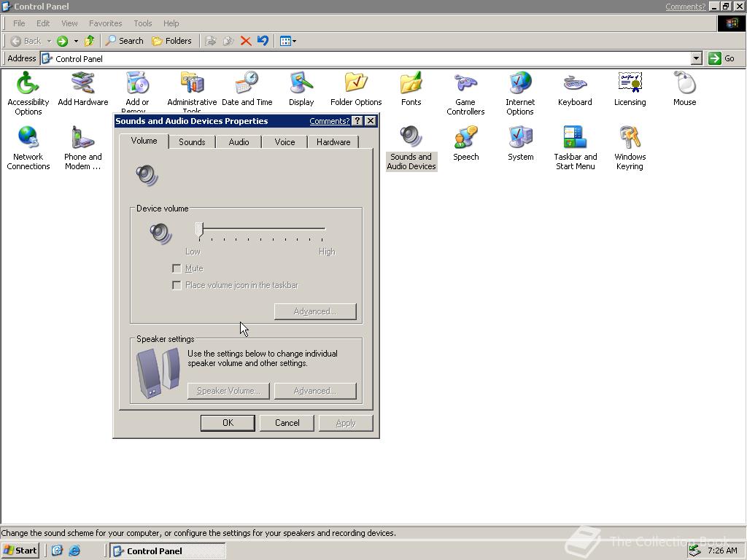This screenshot has height=560, width=747.
Task: Toggle the Folders toolbar button
Action: [x=171, y=41]
